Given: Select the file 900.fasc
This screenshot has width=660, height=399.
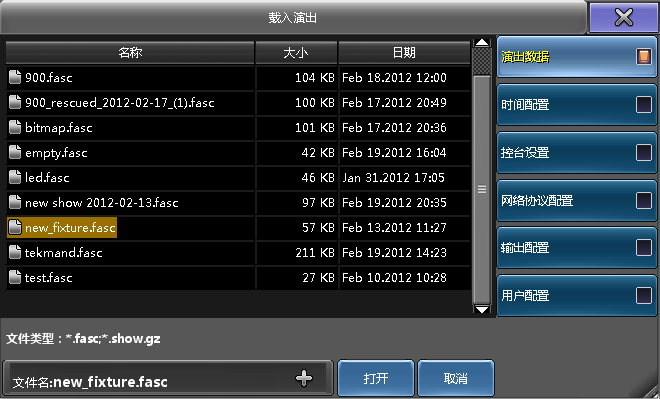Looking at the screenshot, I should pyautogui.click(x=48, y=77).
